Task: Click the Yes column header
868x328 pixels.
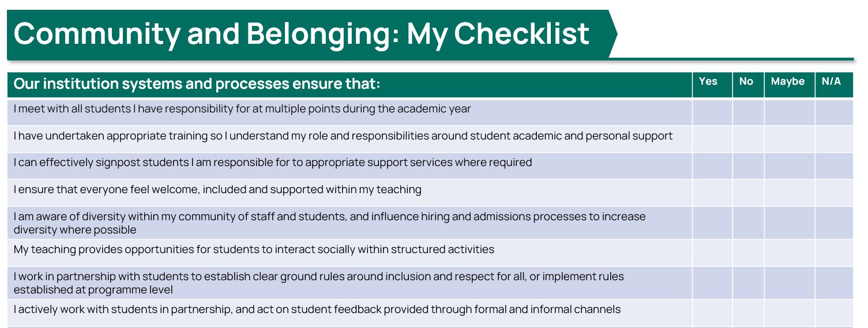Action: [708, 81]
